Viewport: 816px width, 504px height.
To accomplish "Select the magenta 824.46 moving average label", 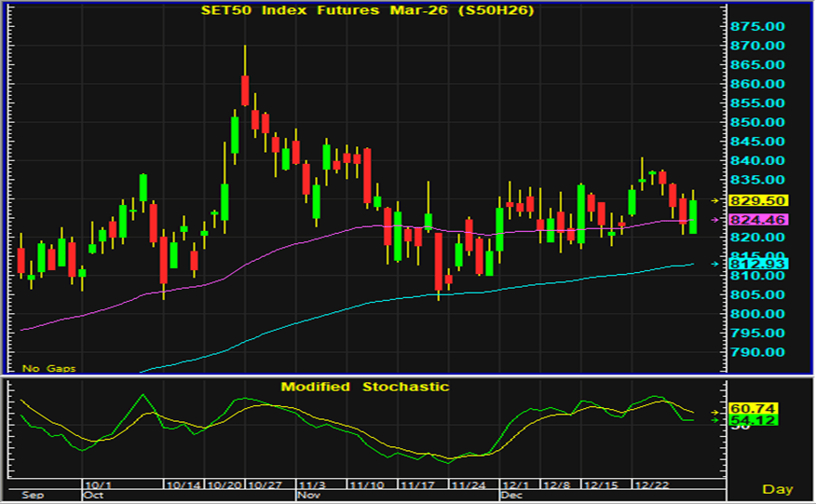I will (x=759, y=220).
